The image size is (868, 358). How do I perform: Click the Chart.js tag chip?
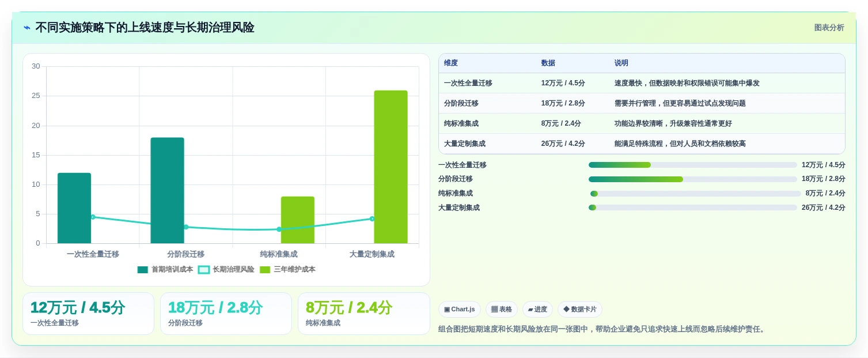pyautogui.click(x=460, y=310)
